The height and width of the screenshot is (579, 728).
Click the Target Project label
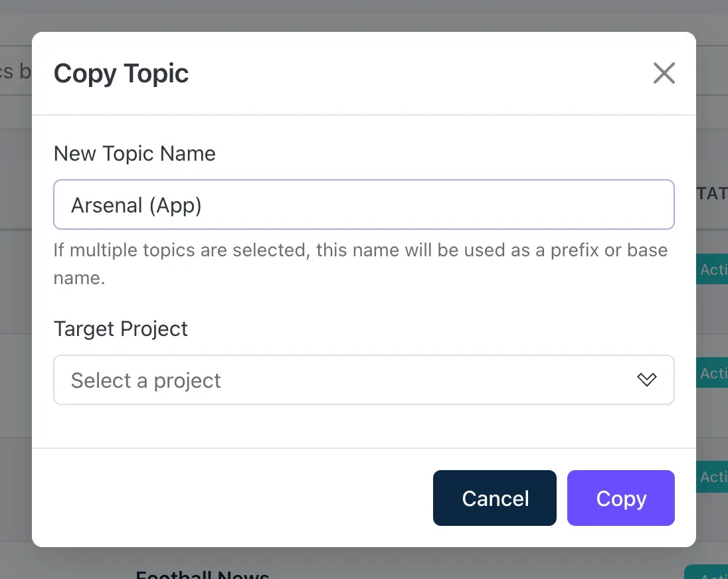point(121,329)
